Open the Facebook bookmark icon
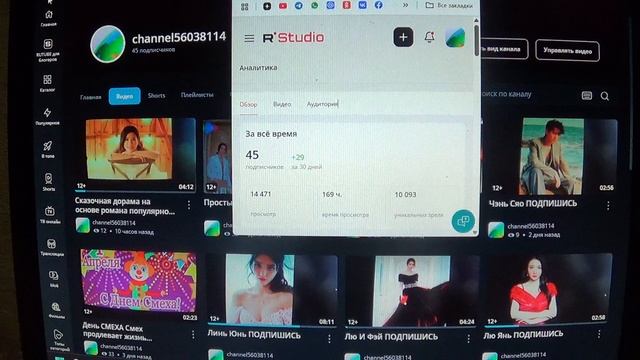 pyautogui.click(x=378, y=5)
